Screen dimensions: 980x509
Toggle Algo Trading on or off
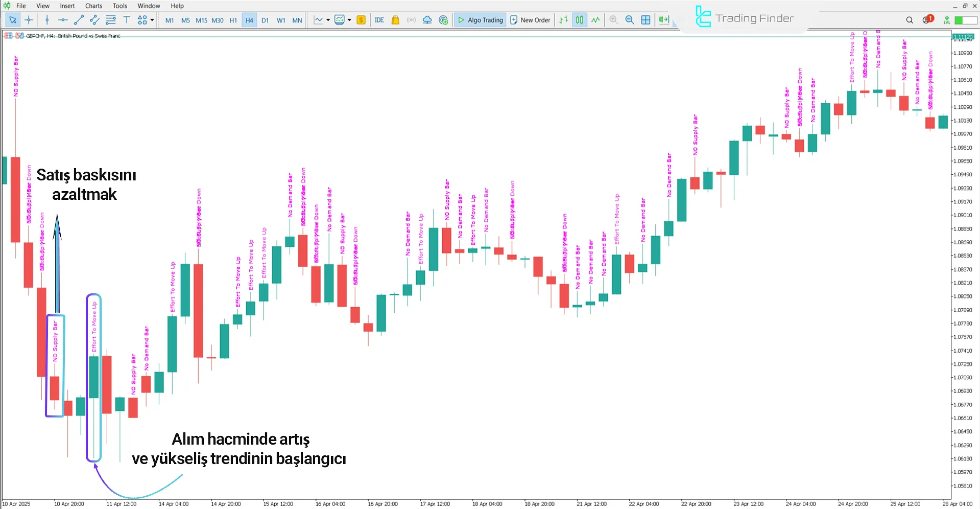[x=479, y=20]
